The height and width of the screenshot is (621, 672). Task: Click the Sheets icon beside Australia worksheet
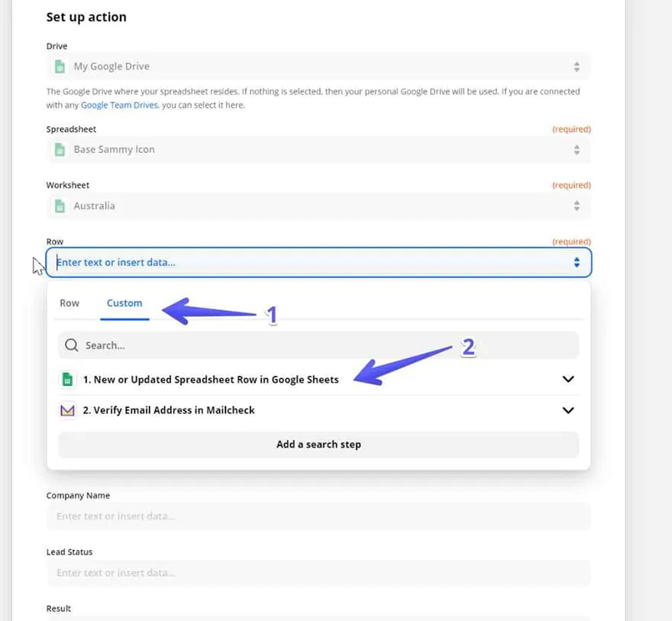(60, 205)
